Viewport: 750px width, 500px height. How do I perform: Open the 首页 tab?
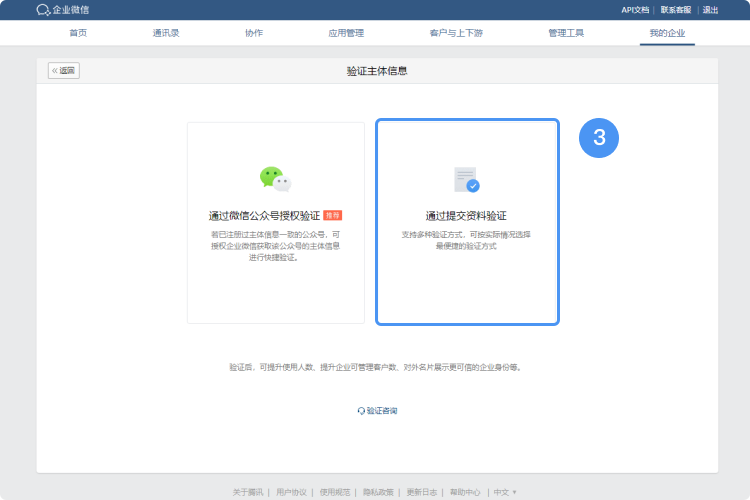(78, 33)
